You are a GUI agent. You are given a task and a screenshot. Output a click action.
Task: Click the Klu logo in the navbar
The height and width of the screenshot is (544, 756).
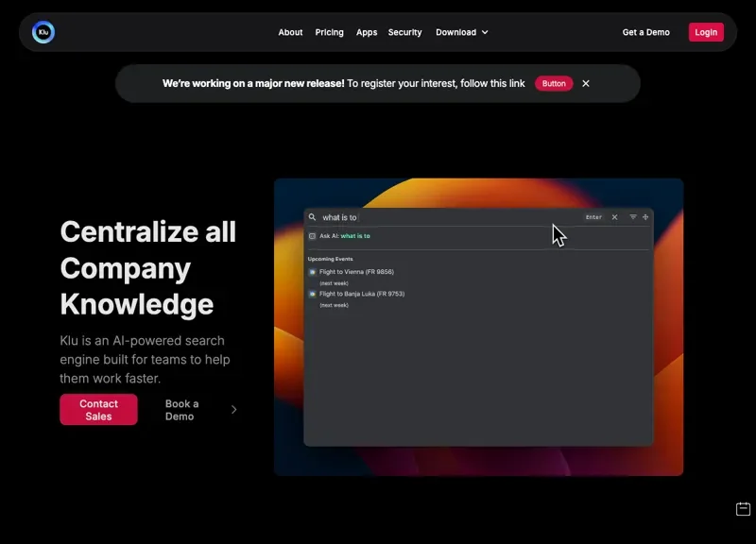pyautogui.click(x=43, y=32)
